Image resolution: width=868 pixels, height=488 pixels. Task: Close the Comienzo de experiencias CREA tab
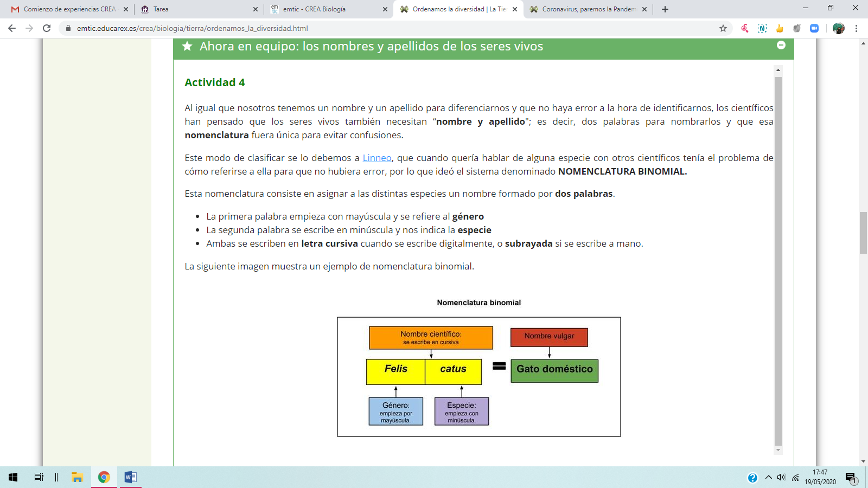click(126, 9)
